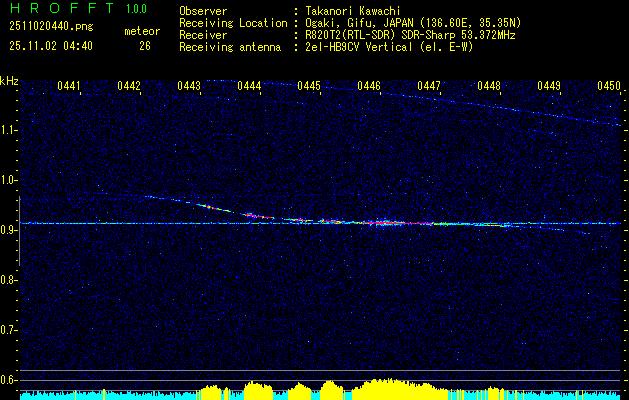Select the 1.0 kHz frequency tick

click(x=9, y=180)
